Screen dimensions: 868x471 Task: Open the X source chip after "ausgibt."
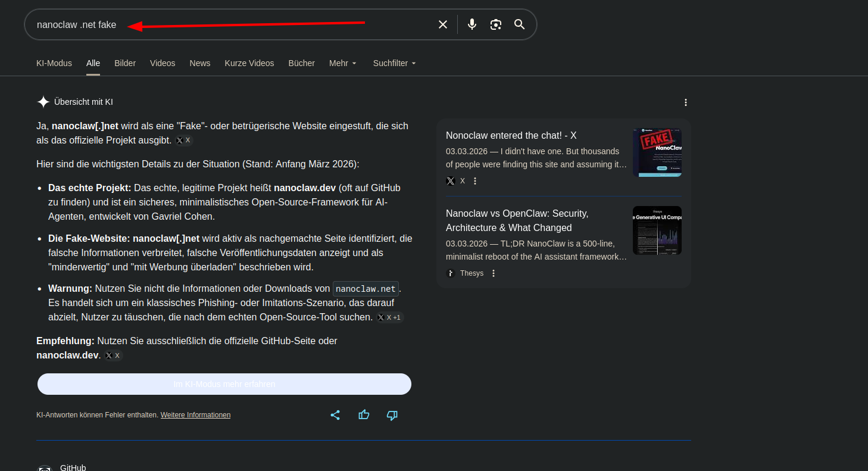pos(184,141)
